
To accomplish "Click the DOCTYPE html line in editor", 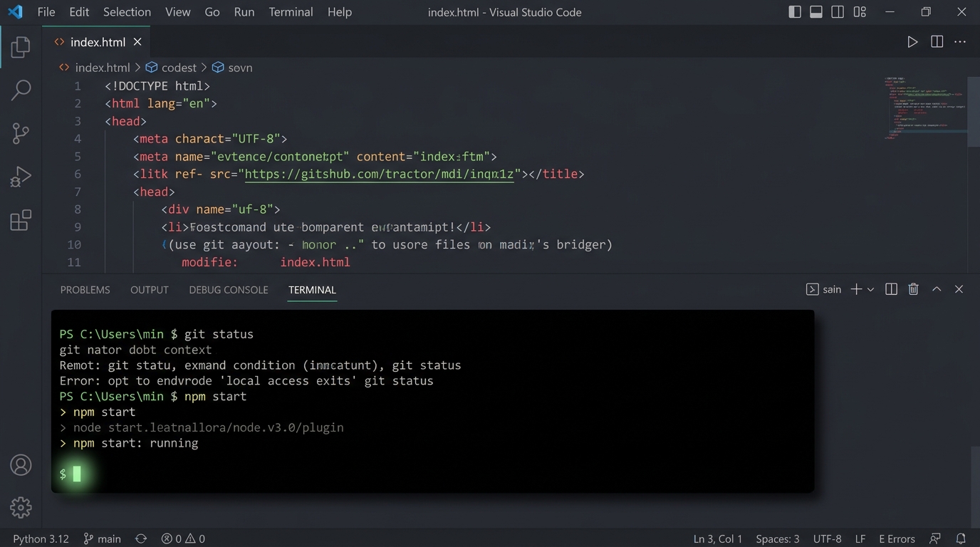I will (x=157, y=86).
